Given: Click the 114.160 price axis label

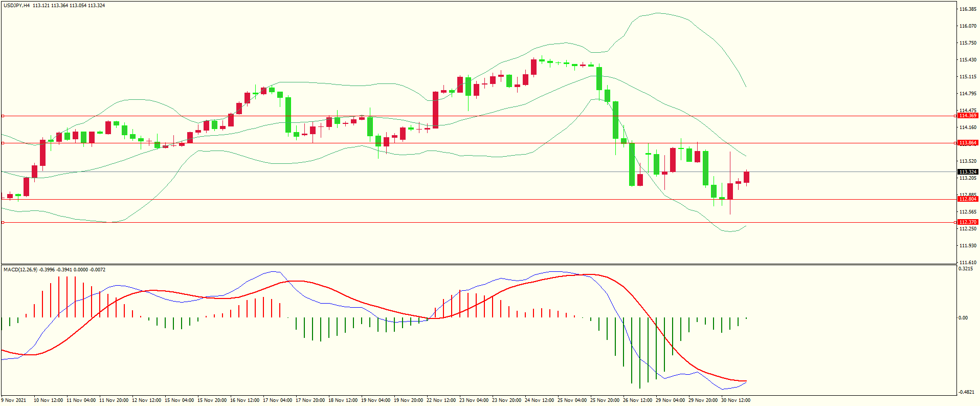Looking at the screenshot, I should (x=968, y=127).
